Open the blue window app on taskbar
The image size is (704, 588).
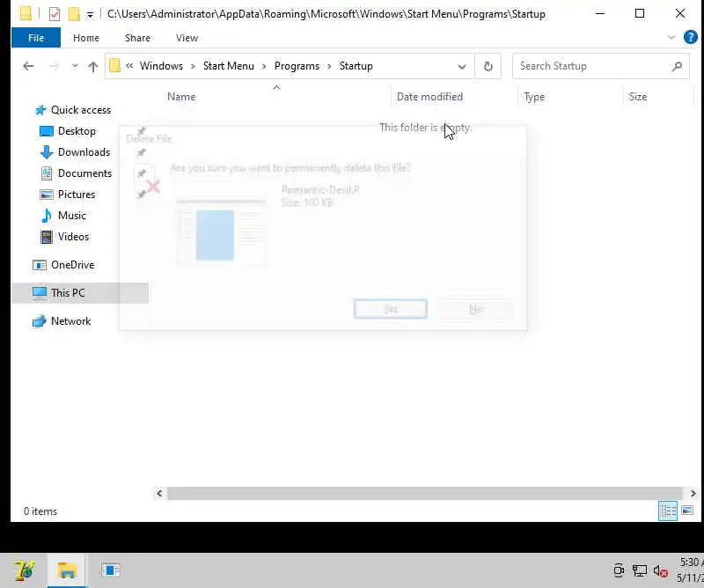[x=111, y=570]
